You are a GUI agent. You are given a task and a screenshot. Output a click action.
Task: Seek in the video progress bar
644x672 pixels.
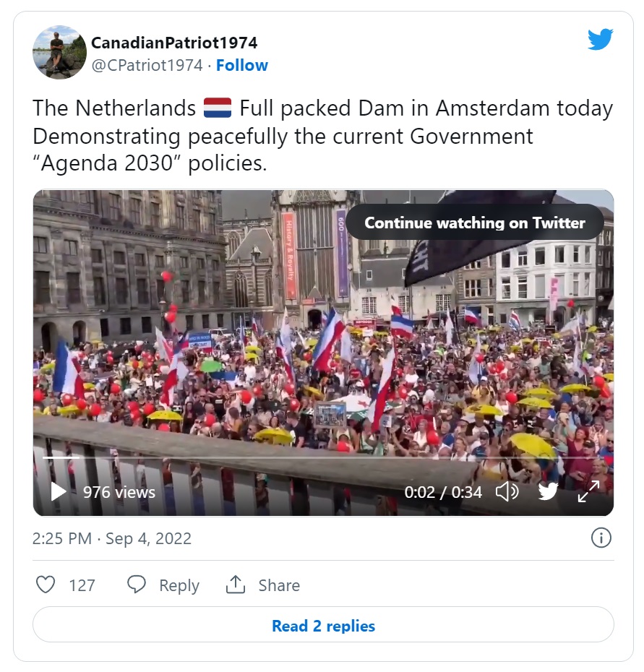[x=323, y=457]
